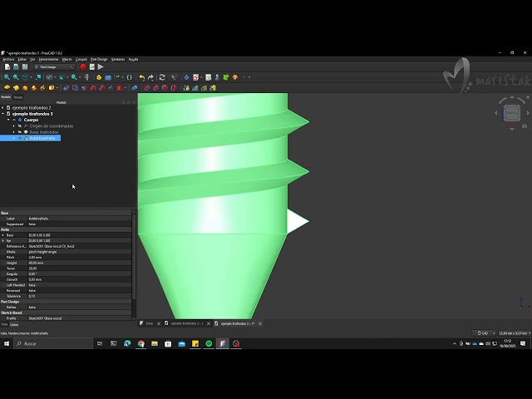Click the red macro record button
Image resolution: width=532 pixels, height=399 pixels.
click(x=83, y=66)
